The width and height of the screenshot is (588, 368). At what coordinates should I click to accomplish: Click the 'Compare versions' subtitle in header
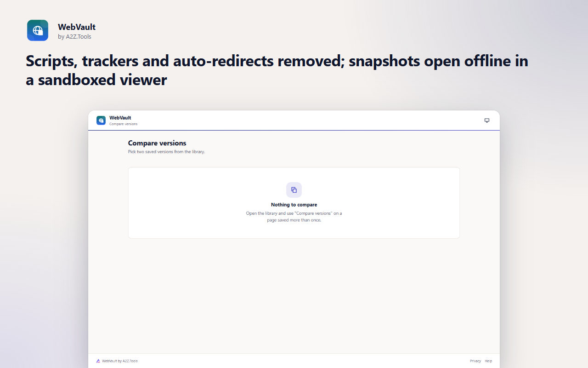point(123,124)
